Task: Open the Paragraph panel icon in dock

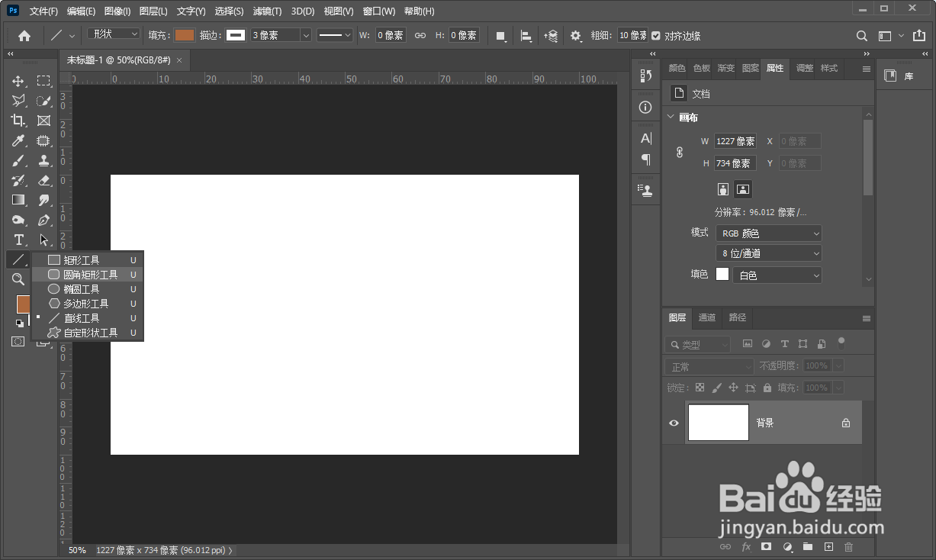Action: pos(646,159)
